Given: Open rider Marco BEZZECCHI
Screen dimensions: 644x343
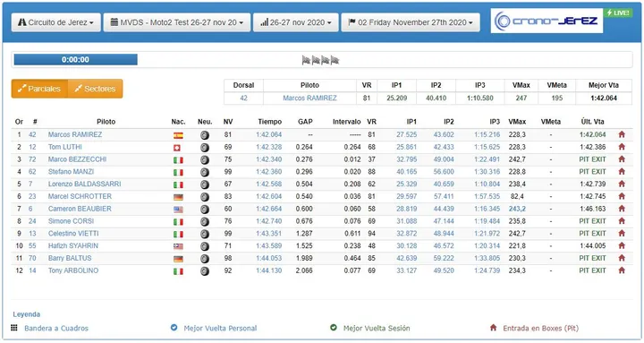Looking at the screenshot, I should [77, 159].
